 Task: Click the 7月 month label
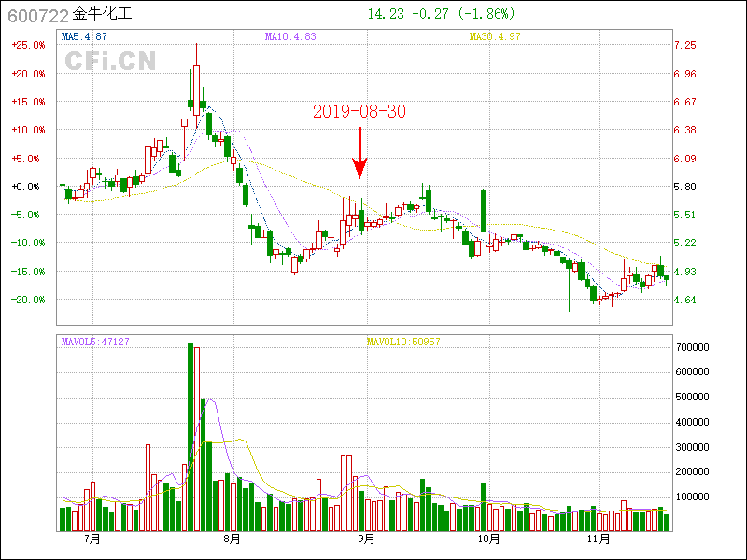coord(92,539)
